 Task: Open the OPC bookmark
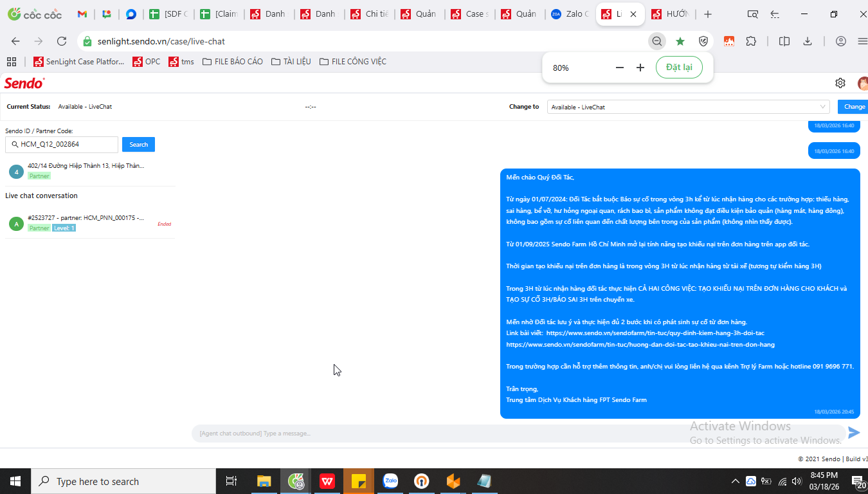click(x=147, y=62)
